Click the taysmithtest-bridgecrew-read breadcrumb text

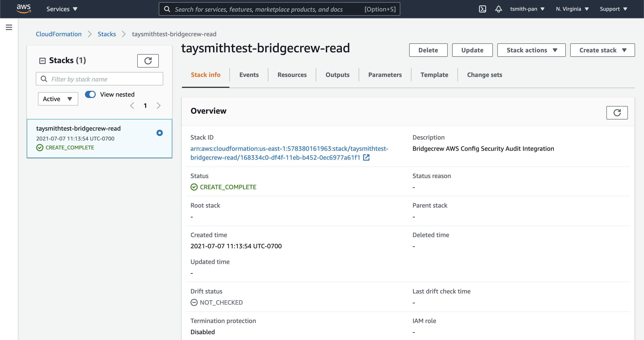tap(174, 34)
